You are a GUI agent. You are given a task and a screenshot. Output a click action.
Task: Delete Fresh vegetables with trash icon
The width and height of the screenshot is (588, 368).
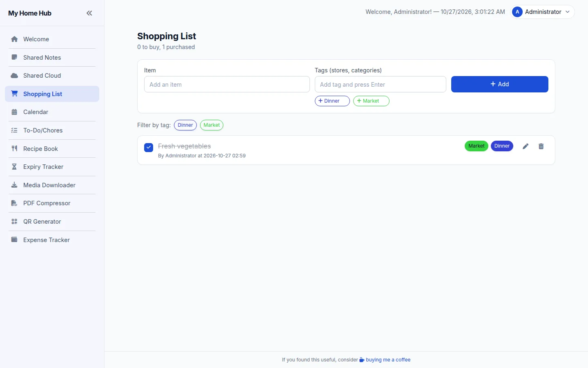coord(541,146)
